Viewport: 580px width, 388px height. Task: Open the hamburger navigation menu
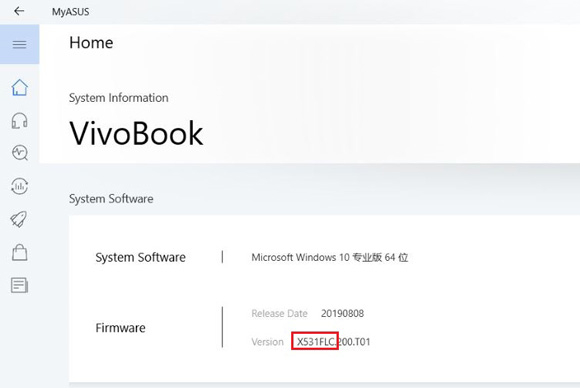[20, 44]
